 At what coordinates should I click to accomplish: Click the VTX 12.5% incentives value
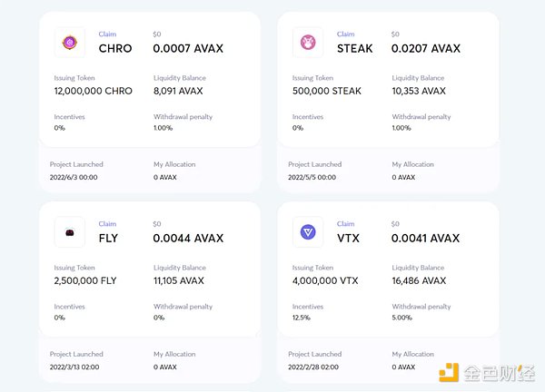tap(301, 318)
